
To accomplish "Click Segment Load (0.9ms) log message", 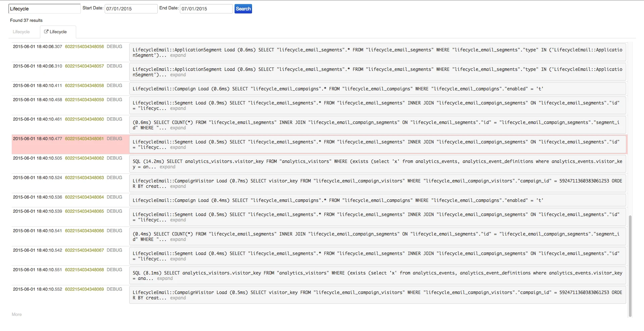I will click(378, 106).
